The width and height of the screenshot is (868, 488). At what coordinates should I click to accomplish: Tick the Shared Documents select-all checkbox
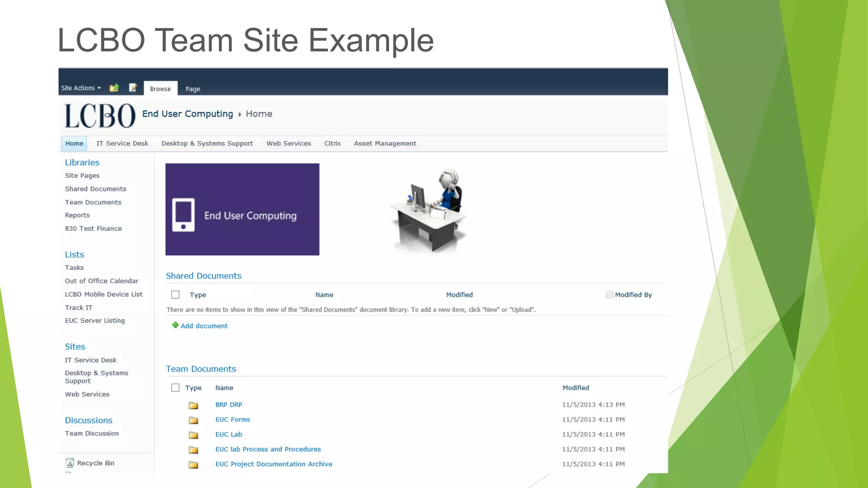tap(175, 294)
